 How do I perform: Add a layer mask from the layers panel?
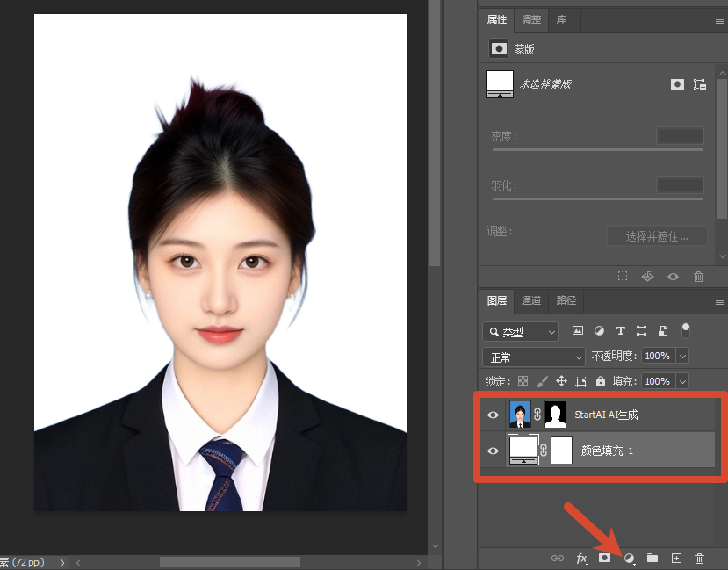[604, 557]
